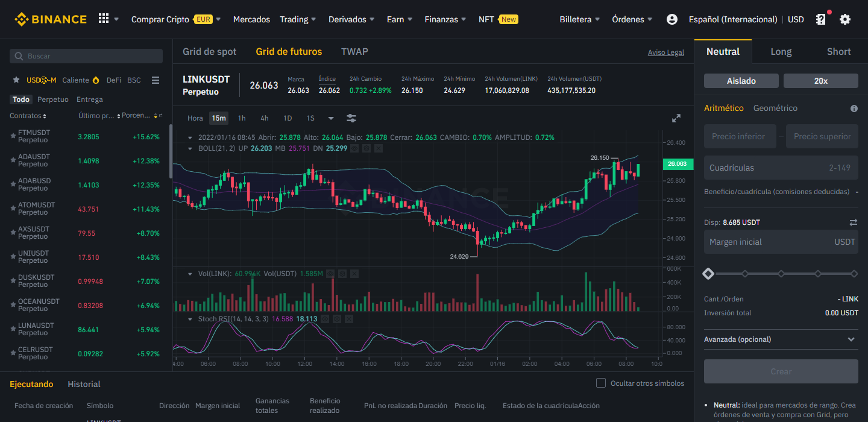Click the 20x leverage button
This screenshot has width=868, height=422.
821,81
